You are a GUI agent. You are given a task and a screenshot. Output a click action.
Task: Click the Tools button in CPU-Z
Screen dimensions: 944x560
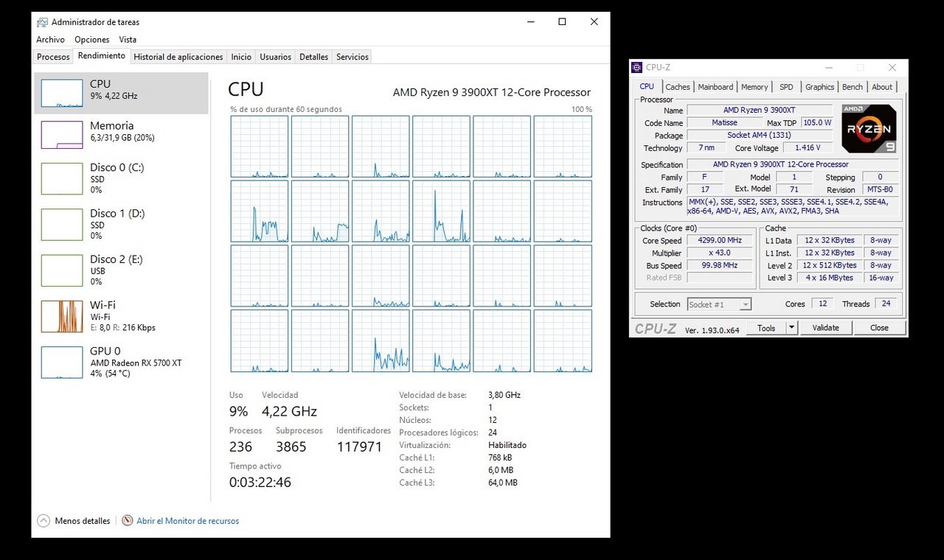pos(766,328)
